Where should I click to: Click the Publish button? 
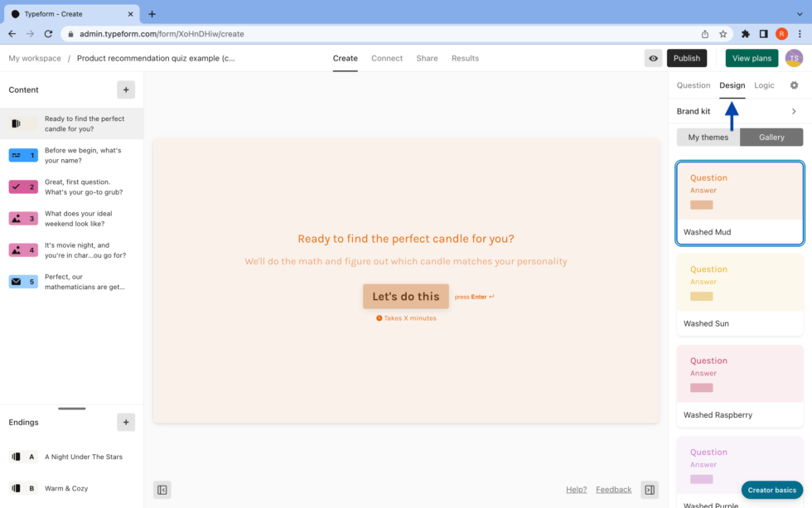687,58
